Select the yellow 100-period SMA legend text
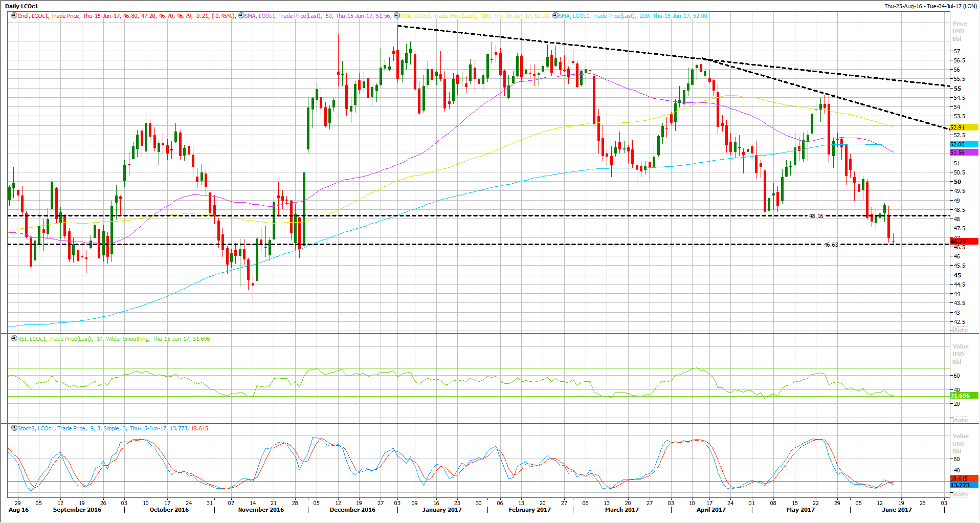The height and width of the screenshot is (523, 980). [x=475, y=16]
